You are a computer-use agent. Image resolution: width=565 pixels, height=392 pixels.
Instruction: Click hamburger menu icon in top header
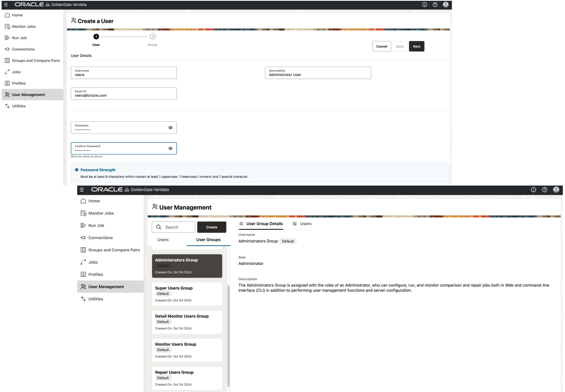pos(6,5)
